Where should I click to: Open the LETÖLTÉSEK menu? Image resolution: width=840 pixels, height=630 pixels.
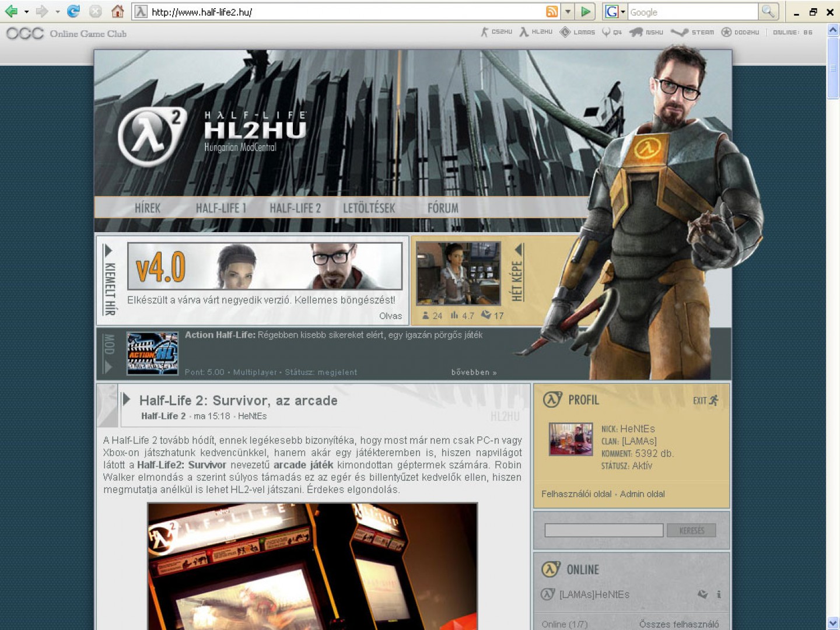[369, 208]
